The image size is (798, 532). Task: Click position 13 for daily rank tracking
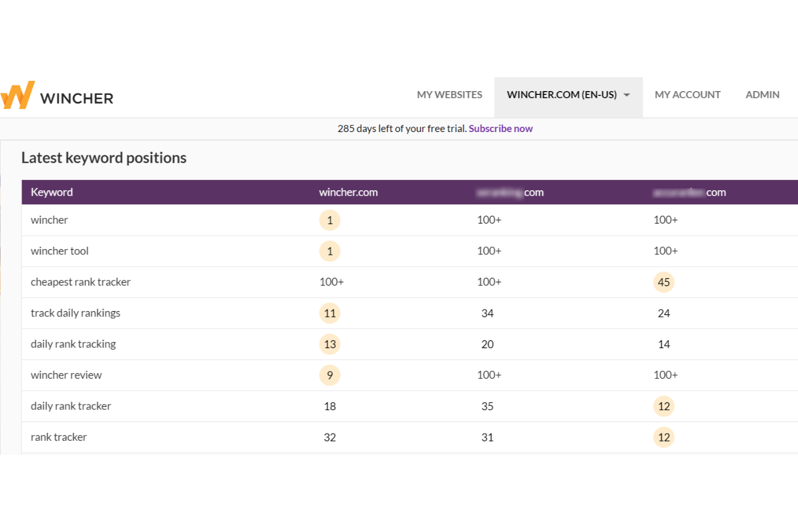pos(330,344)
